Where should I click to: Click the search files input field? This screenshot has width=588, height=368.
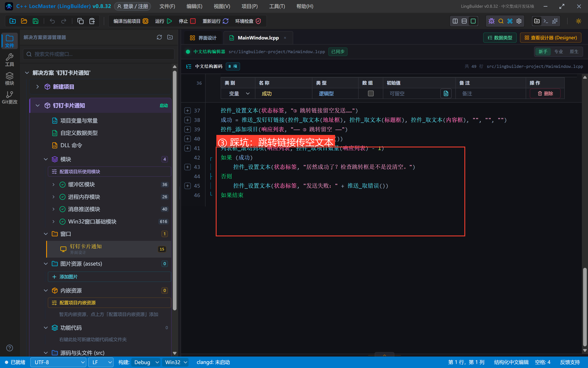pos(99,54)
